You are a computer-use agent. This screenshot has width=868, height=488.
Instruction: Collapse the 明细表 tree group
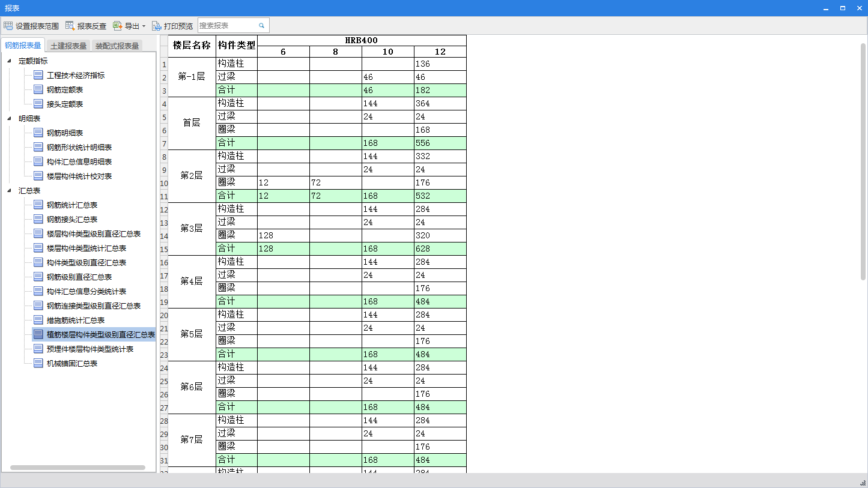9,118
